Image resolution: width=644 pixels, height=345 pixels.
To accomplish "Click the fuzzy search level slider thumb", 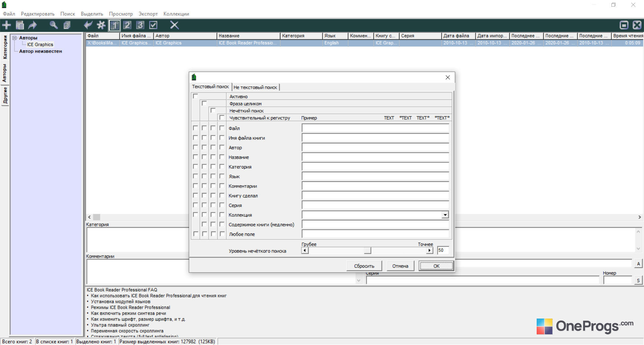I will (368, 251).
